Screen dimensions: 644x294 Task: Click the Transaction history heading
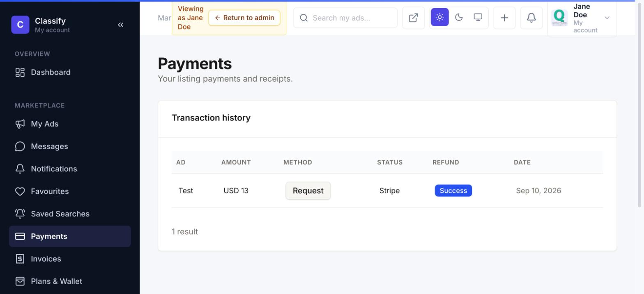click(211, 118)
